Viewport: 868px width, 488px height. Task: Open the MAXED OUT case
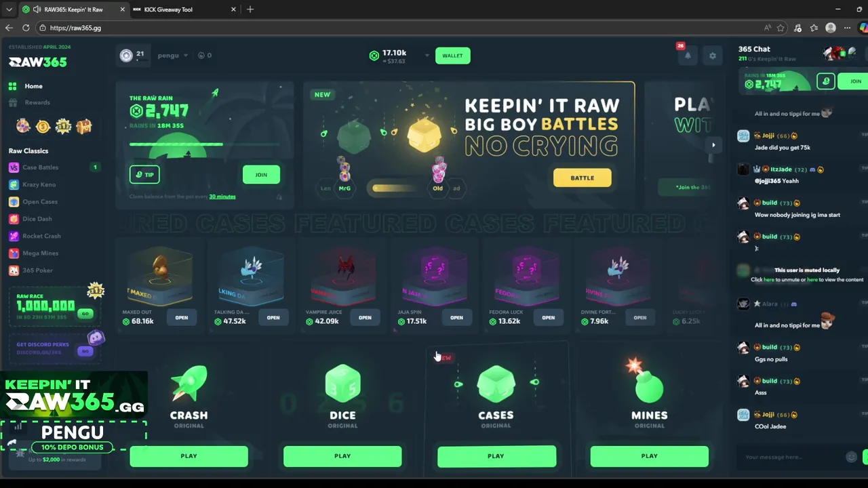click(182, 317)
